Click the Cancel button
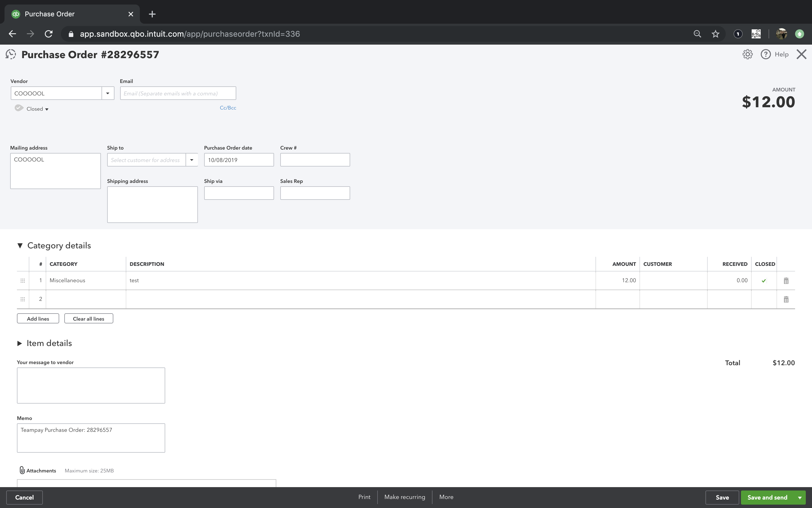The width and height of the screenshot is (812, 508). pos(25,498)
